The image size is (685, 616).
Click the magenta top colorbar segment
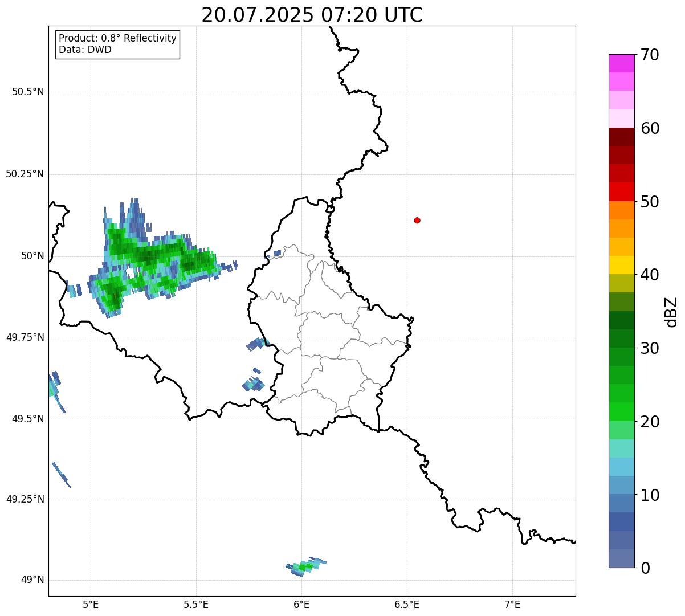coord(622,63)
